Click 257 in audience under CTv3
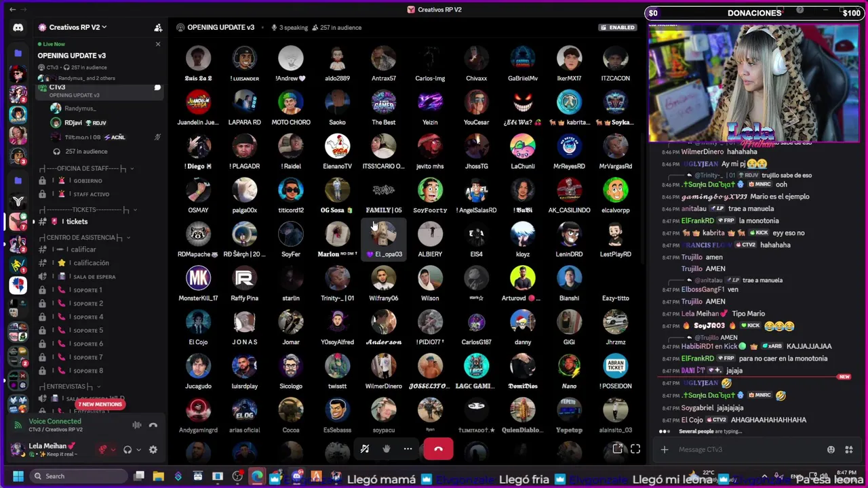Viewport: 868px width, 488px height. 86,151
